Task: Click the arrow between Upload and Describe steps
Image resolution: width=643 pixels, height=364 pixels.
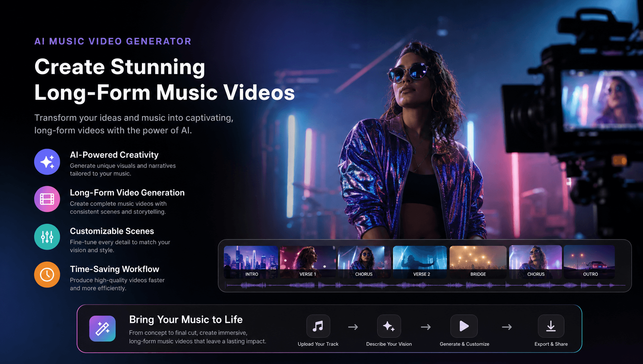Action: click(353, 327)
